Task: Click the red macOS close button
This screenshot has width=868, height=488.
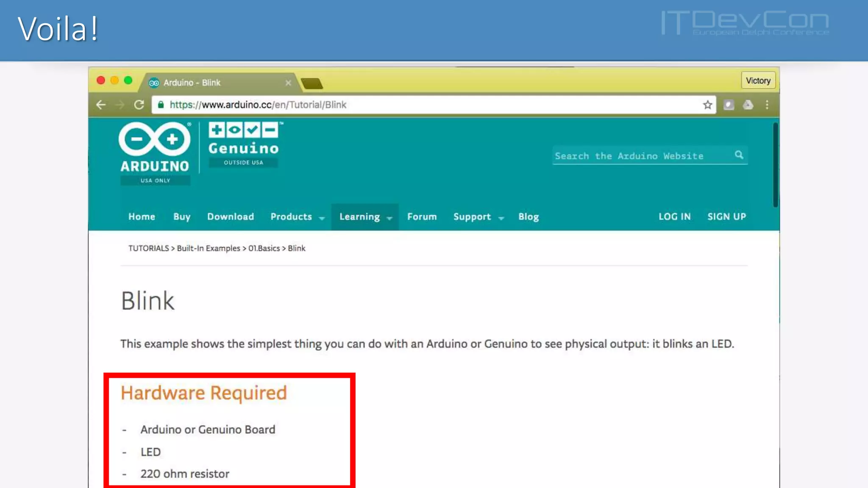Action: pos(101,80)
